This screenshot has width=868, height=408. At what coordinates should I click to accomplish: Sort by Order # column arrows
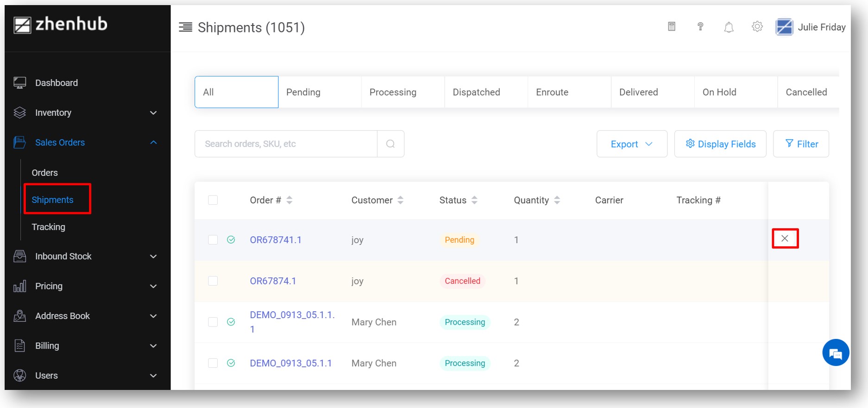[x=289, y=200]
